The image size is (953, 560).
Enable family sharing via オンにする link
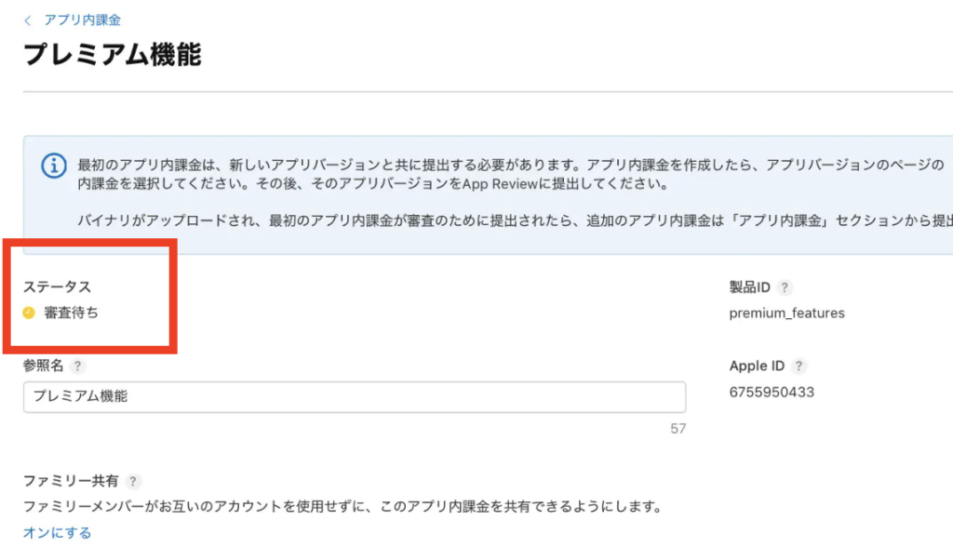57,533
